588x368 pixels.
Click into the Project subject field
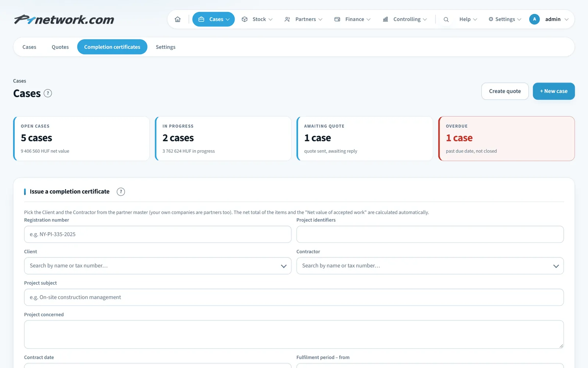(x=294, y=297)
